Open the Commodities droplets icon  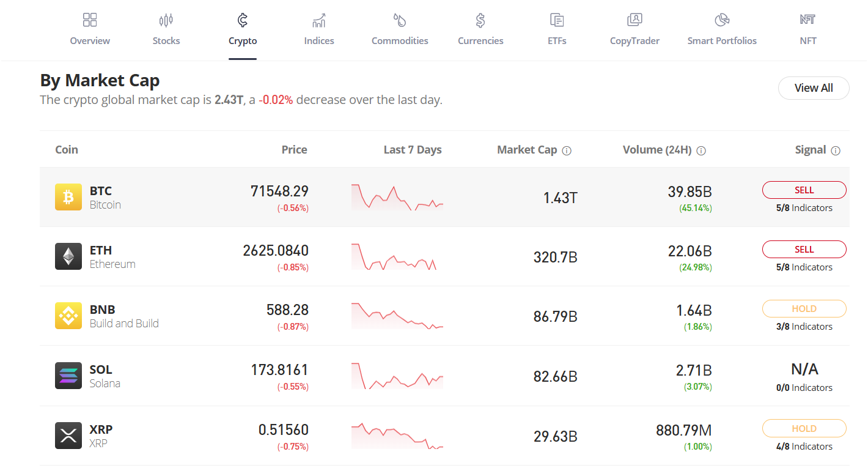(x=400, y=20)
